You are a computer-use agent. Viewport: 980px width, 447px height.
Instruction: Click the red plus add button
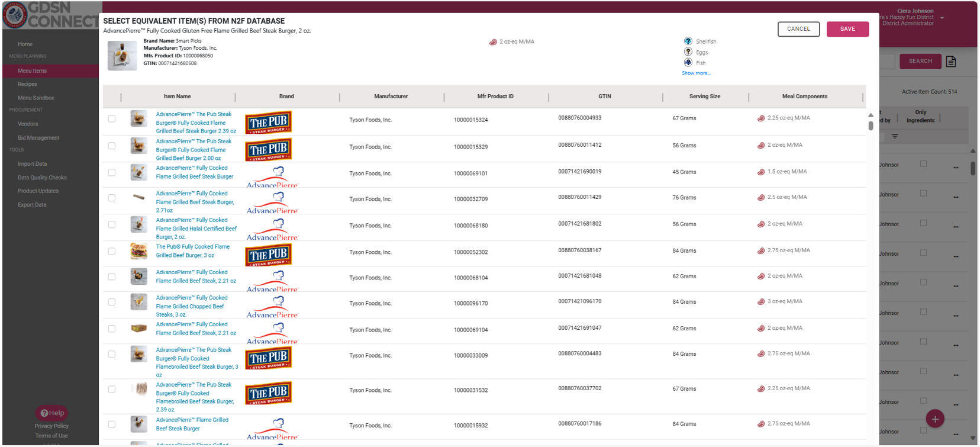tap(935, 419)
